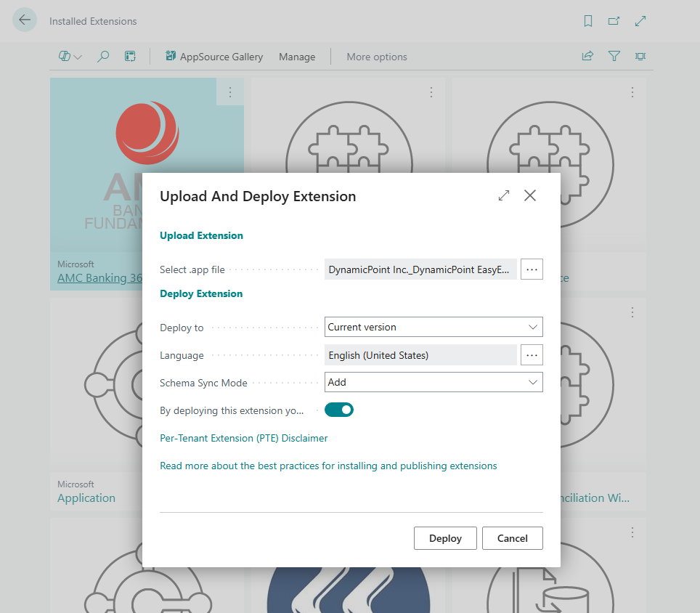The image size is (700, 613).
Task: Cancel the extension upload
Action: [513, 538]
